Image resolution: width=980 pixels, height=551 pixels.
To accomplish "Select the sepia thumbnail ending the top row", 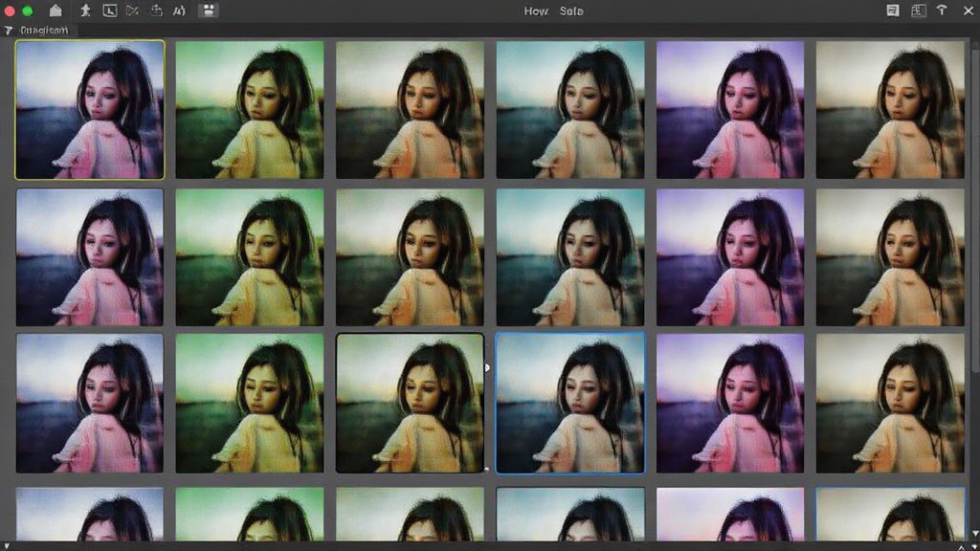I will (x=890, y=110).
